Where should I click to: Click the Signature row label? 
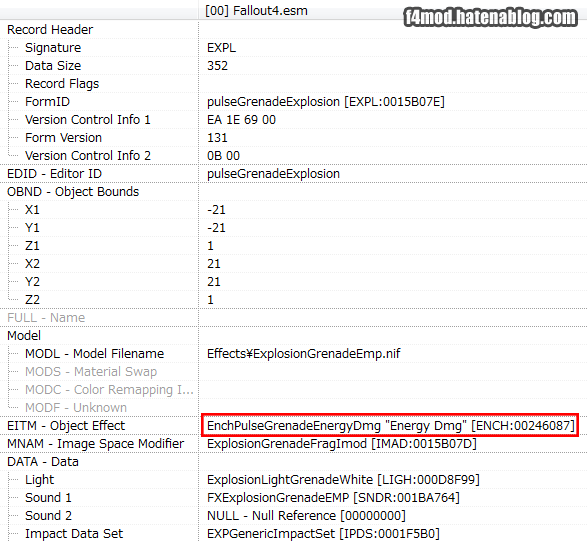coord(53,48)
